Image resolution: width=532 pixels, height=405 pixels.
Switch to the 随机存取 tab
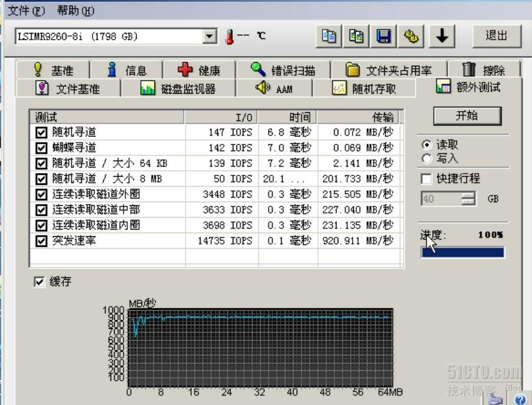pos(364,89)
